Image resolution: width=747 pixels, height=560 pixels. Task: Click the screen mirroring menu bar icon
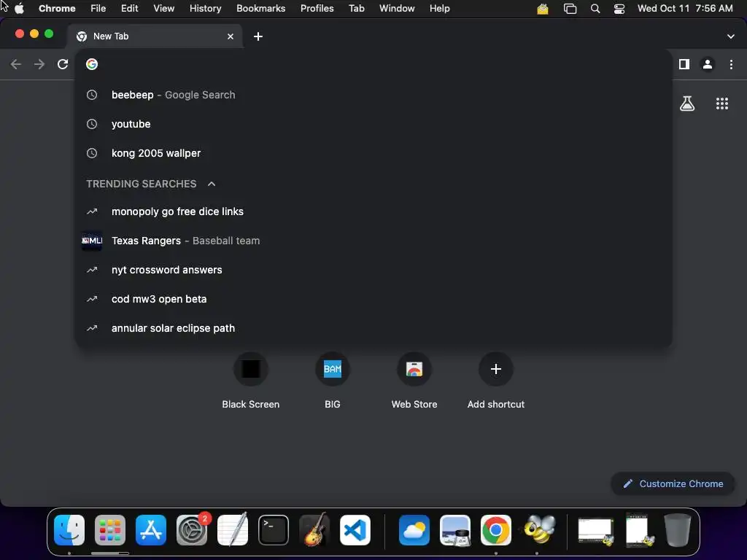coord(570,9)
